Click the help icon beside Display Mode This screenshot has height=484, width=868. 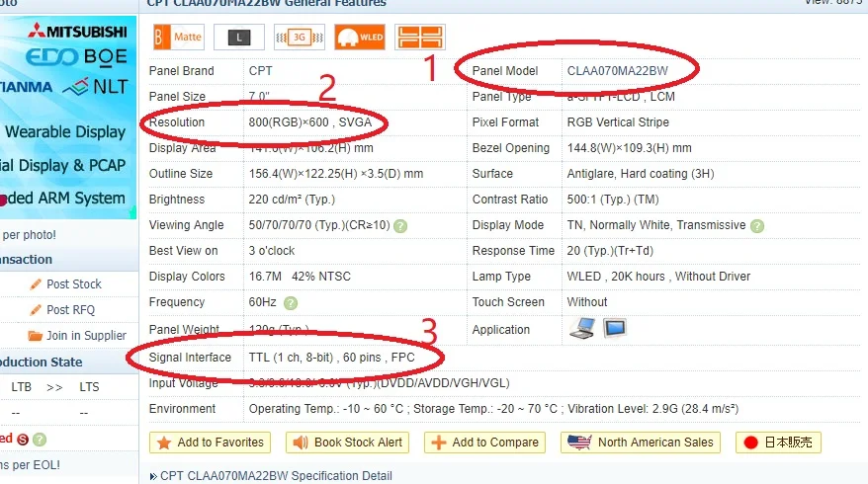(757, 225)
